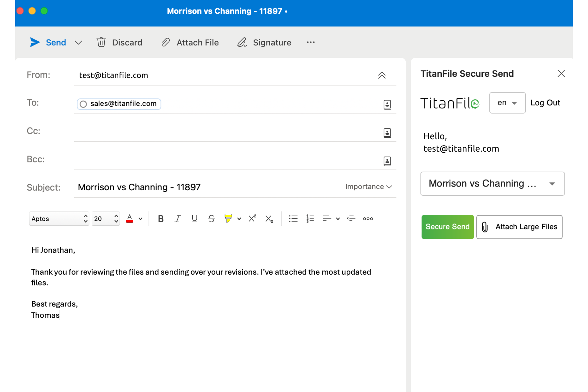Click the Attach File label
Image resolution: width=588 pixels, height=392 pixels.
point(198,42)
